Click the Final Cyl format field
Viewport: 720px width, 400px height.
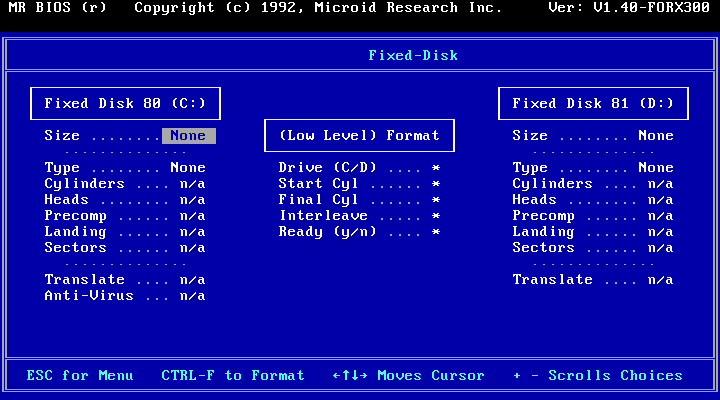coord(359,200)
